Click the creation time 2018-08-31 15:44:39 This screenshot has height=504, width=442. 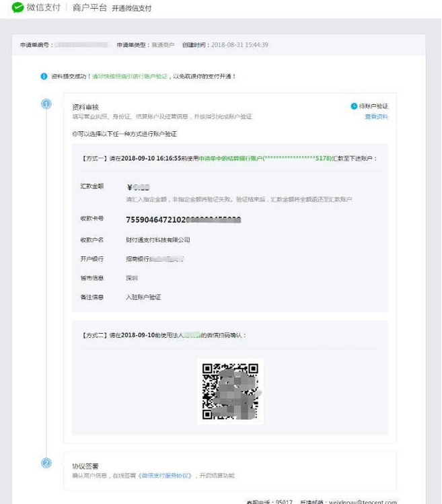pyautogui.click(x=240, y=44)
